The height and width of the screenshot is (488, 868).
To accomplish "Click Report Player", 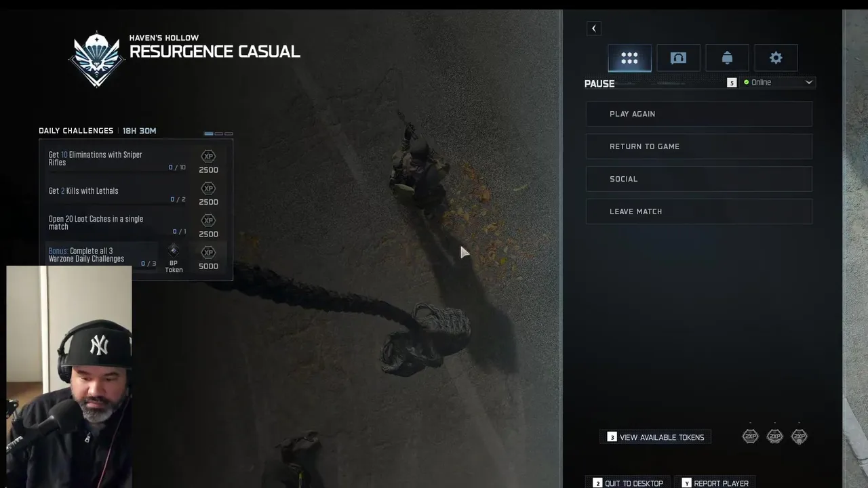I will tap(715, 483).
